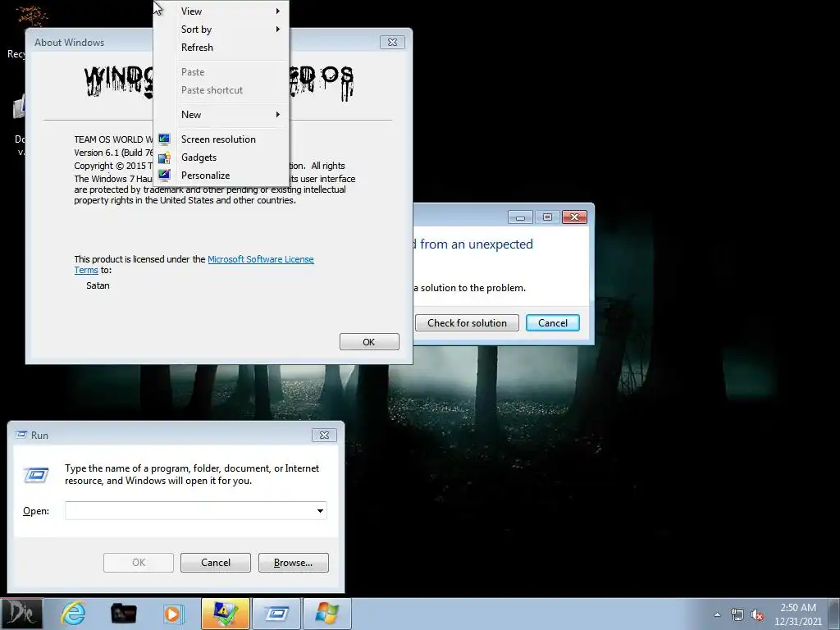Expand the New submenu

pos(221,114)
